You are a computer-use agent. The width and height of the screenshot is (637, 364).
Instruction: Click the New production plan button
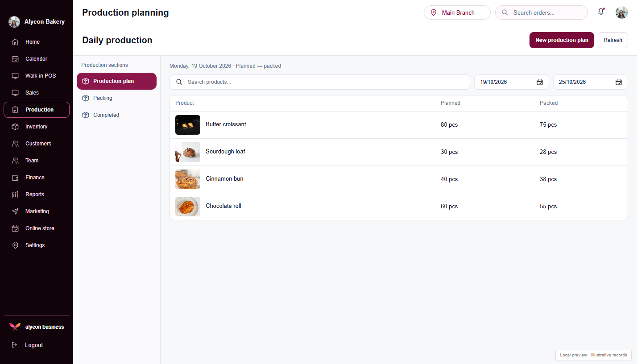pos(562,40)
